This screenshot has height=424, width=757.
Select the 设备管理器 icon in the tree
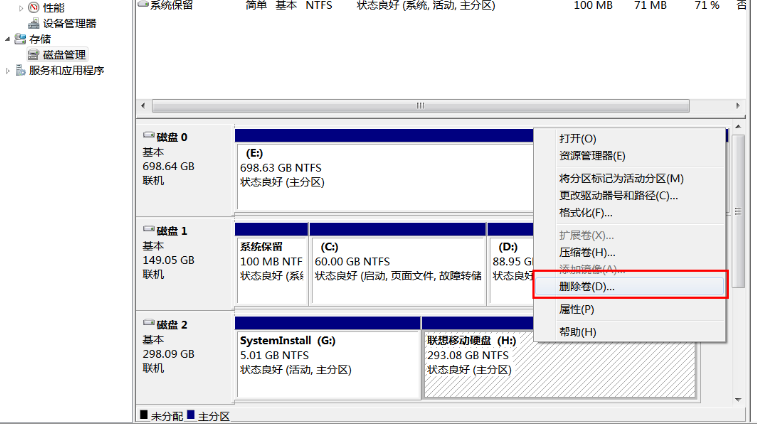[33, 23]
